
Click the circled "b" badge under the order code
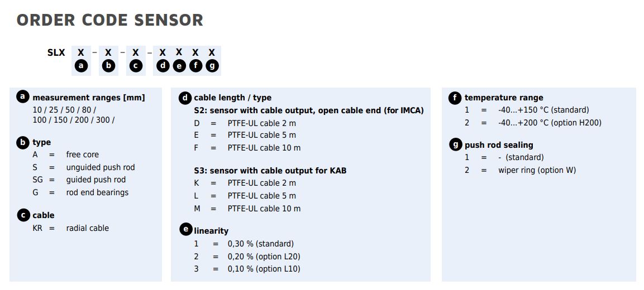tap(108, 66)
